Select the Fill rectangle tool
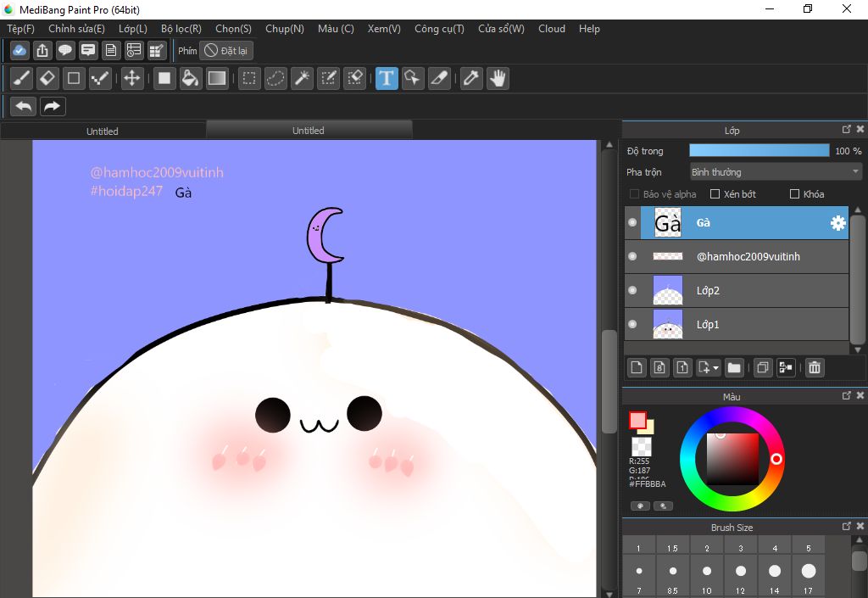Viewport: 868px width, 598px height. [x=164, y=78]
